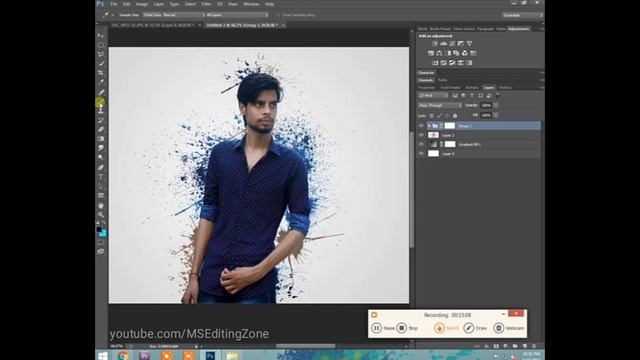Select the Move tool
The width and height of the screenshot is (640, 360).
pyautogui.click(x=100, y=36)
